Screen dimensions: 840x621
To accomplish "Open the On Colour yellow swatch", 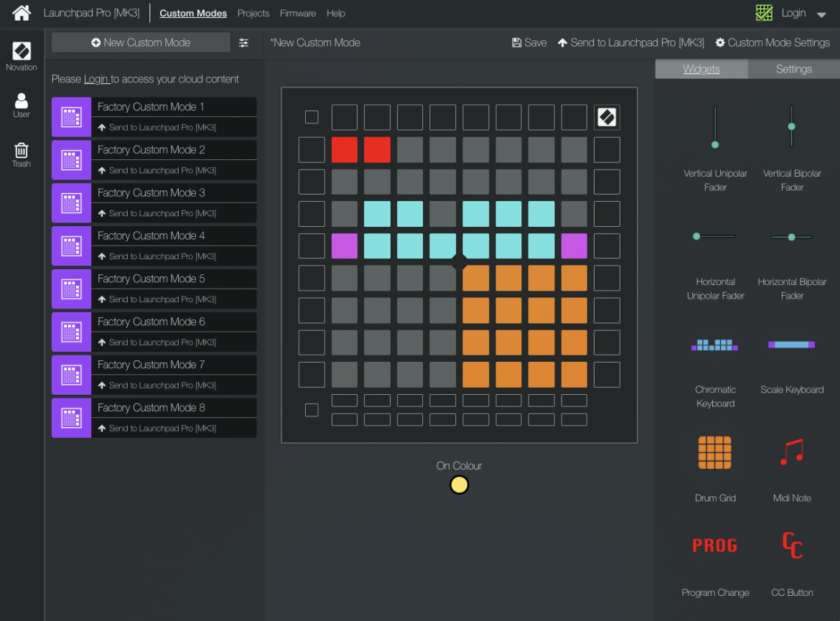I will pyautogui.click(x=459, y=485).
